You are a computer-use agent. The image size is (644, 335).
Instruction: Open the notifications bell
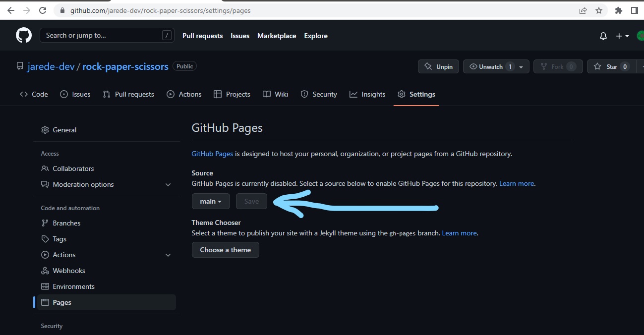tap(603, 36)
